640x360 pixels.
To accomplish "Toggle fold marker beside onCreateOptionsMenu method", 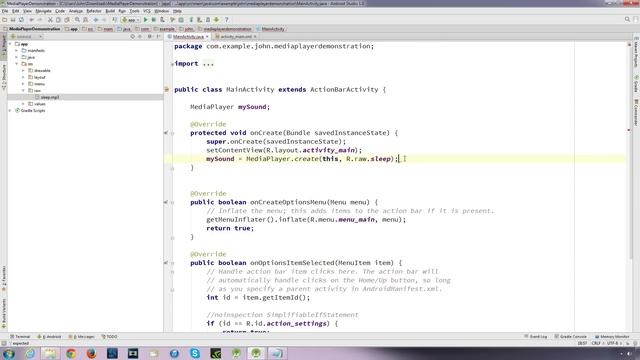I will [172, 202].
